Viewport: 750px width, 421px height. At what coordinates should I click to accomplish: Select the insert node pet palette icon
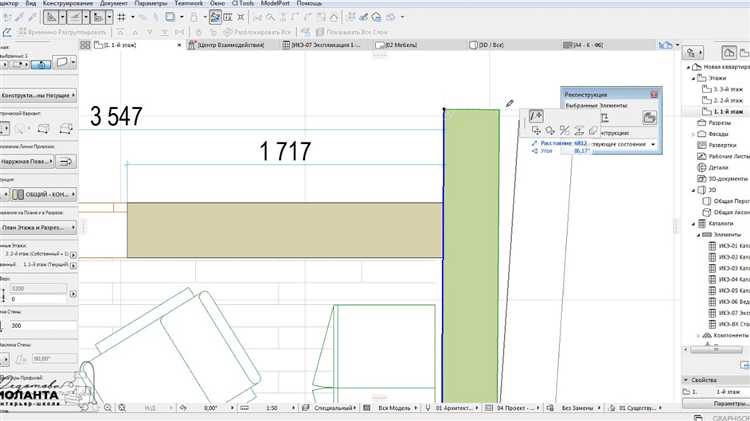(x=536, y=116)
